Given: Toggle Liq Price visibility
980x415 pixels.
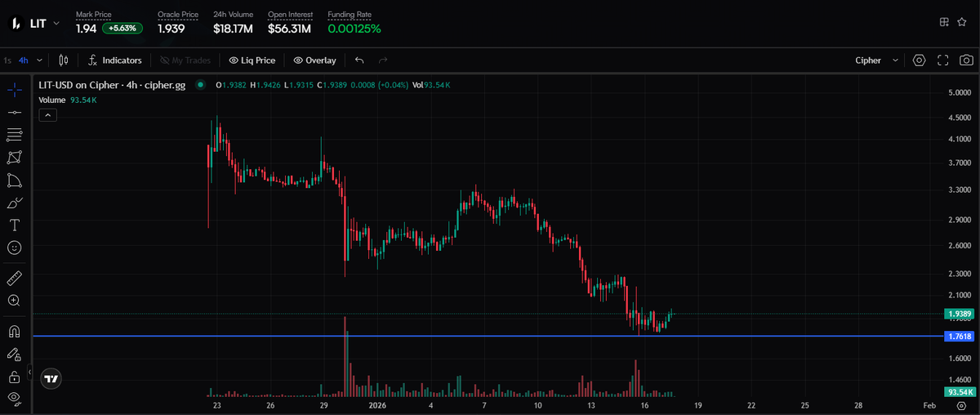Looking at the screenshot, I should [x=252, y=60].
